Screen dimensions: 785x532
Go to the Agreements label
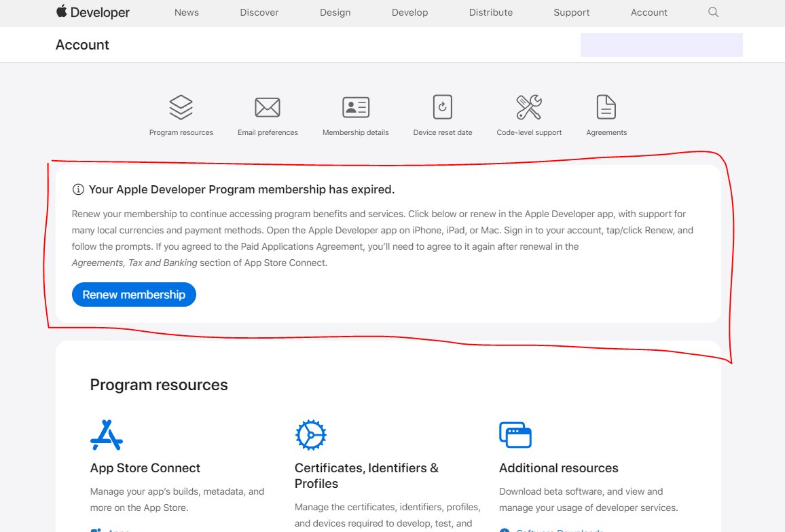(x=607, y=132)
